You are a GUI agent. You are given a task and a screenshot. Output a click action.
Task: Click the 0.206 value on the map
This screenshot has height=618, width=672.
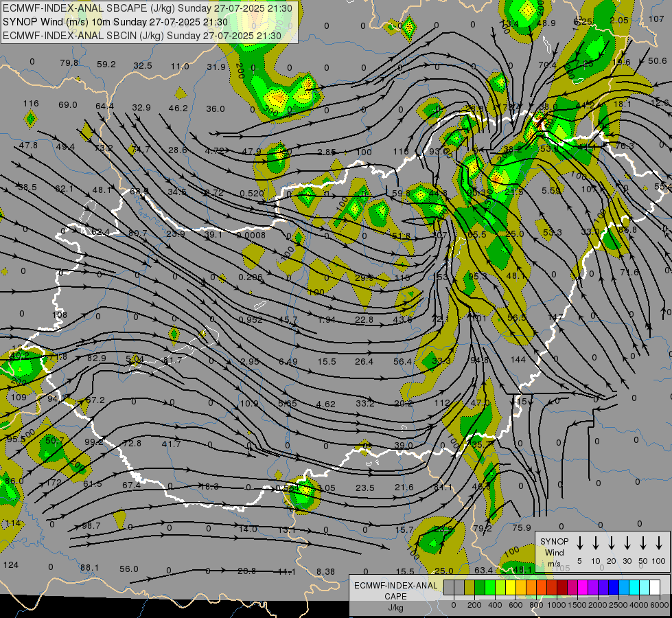tap(251, 277)
